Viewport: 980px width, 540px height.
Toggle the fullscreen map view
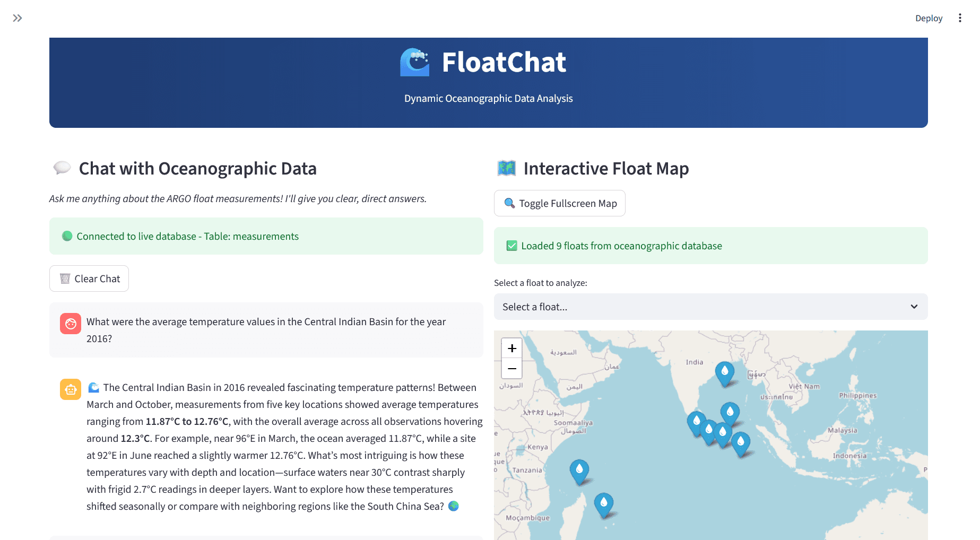(559, 203)
